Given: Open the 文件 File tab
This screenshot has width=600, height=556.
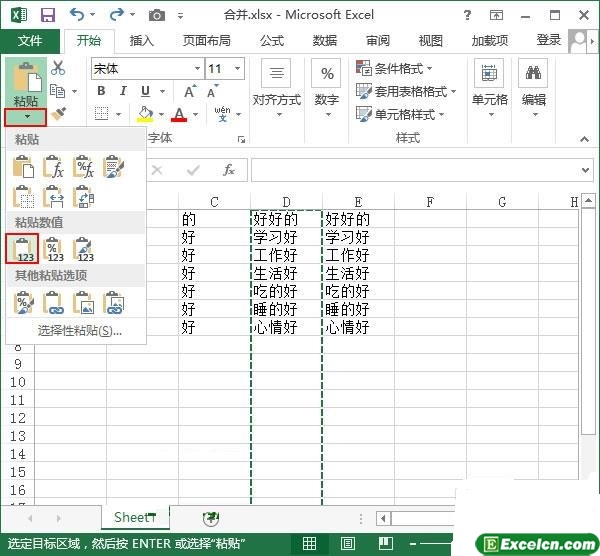Looking at the screenshot, I should (x=29, y=41).
